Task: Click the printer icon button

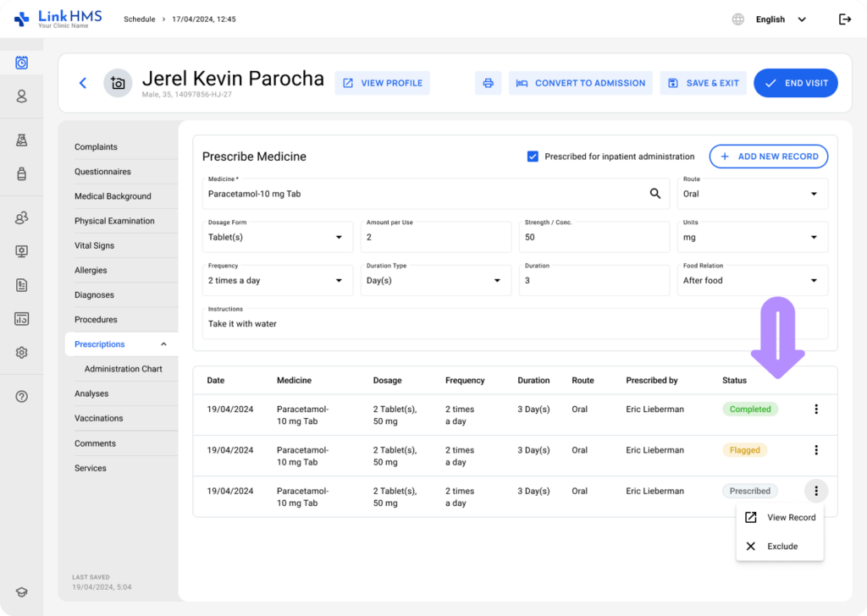Action: click(x=488, y=83)
